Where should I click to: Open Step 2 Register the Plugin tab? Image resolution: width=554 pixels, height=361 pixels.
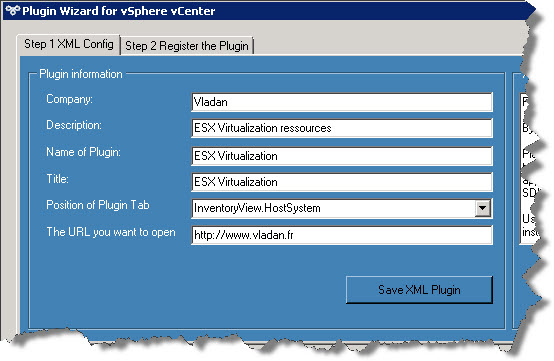187,46
